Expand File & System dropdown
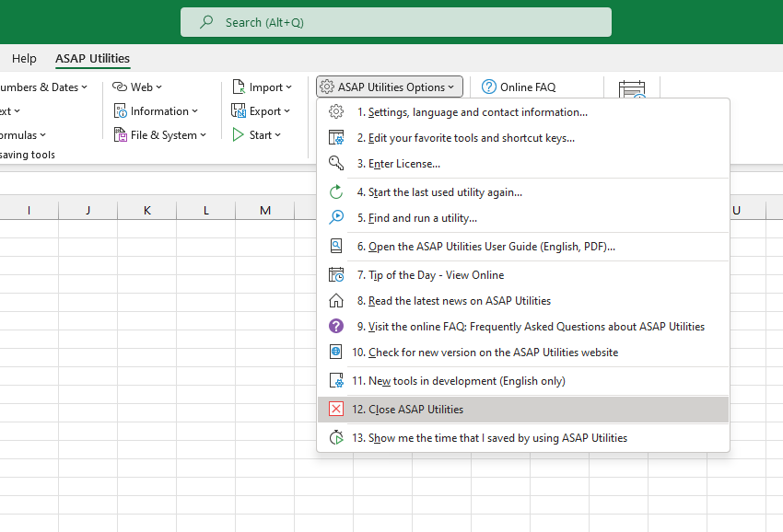Image resolution: width=783 pixels, height=532 pixels. pyautogui.click(x=204, y=134)
